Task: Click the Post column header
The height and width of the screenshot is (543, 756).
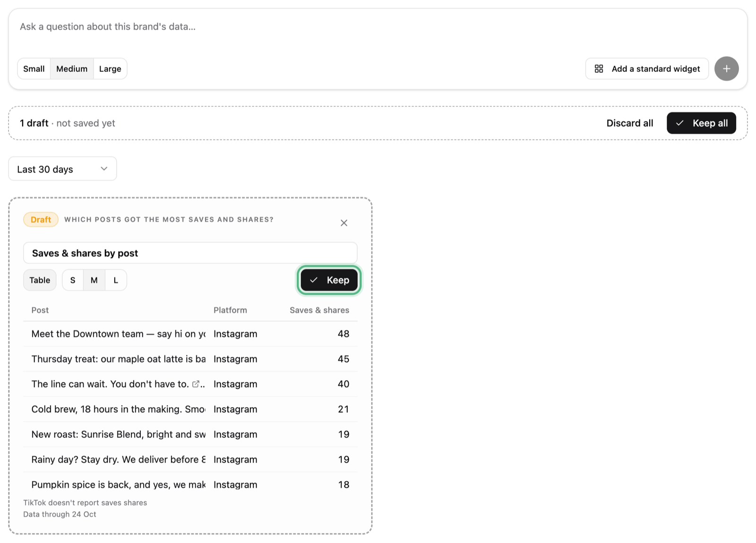Action: coord(40,310)
